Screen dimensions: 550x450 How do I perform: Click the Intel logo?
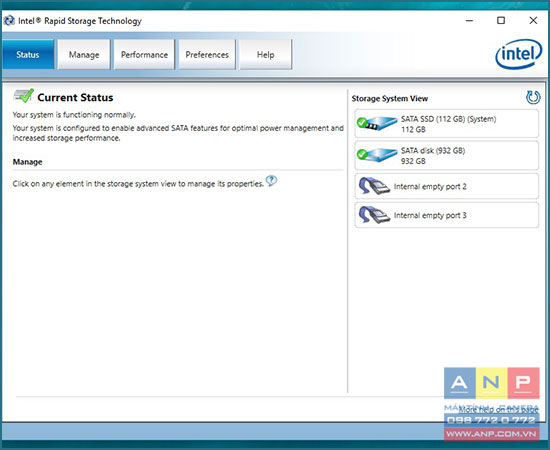518,54
